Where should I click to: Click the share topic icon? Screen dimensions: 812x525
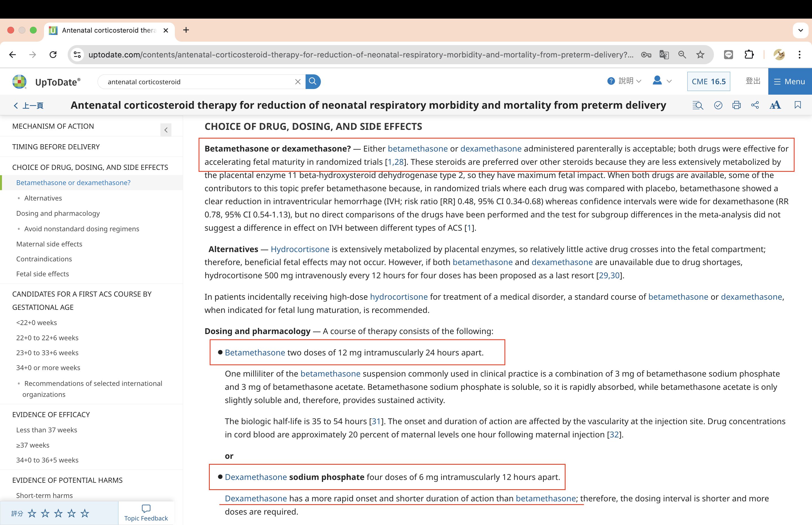(x=755, y=105)
